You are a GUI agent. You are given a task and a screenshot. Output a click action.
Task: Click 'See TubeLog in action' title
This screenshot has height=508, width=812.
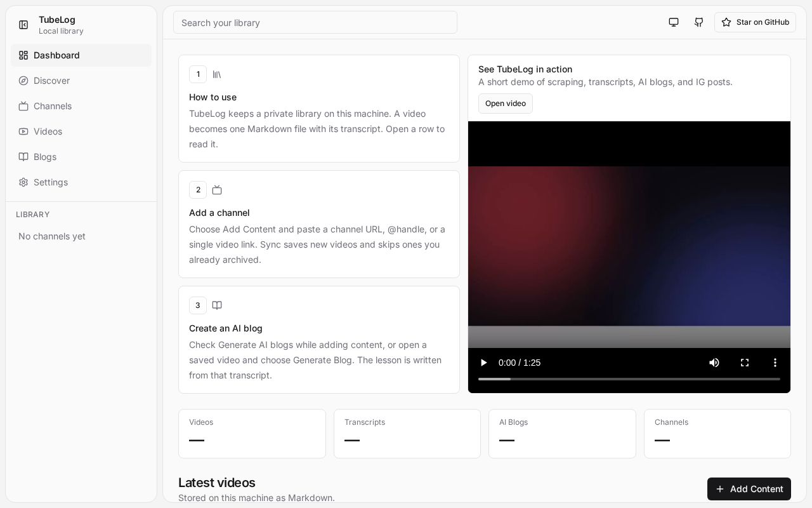525,69
